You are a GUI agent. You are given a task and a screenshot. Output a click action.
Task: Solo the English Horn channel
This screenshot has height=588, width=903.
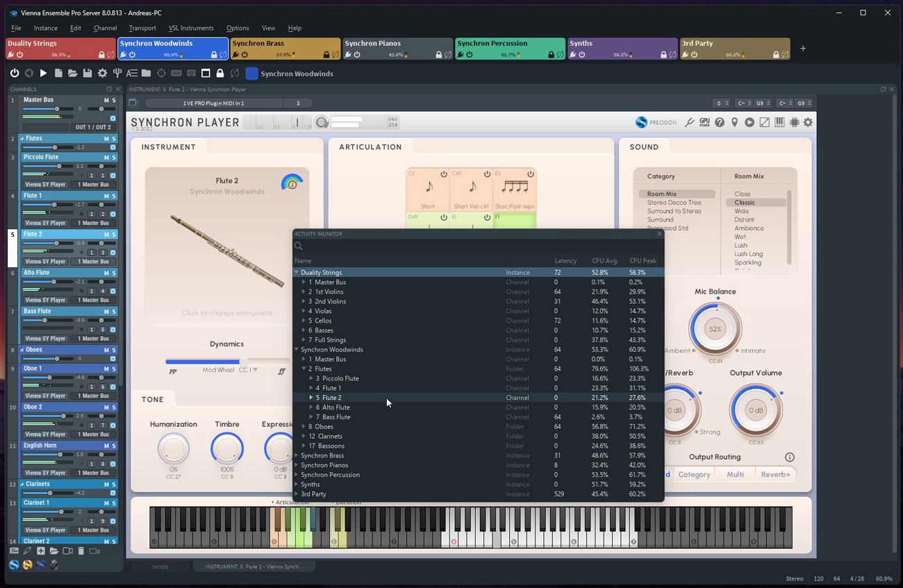pos(114,446)
